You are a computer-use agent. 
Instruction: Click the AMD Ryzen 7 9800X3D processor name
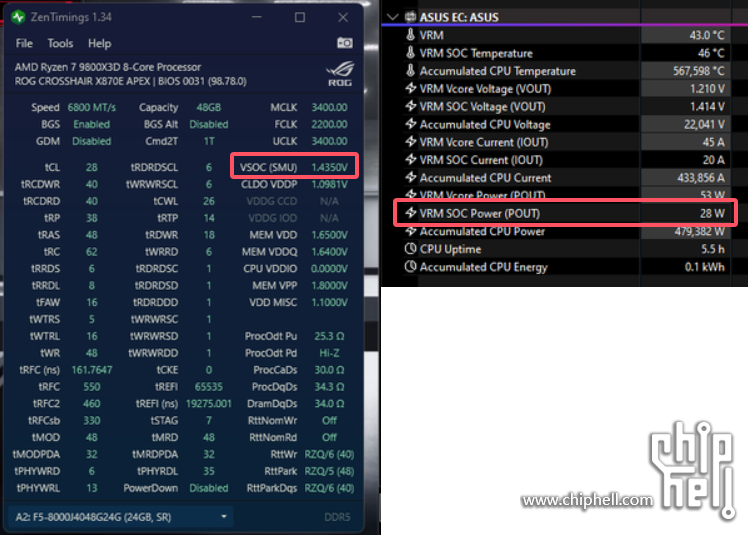tap(107, 67)
